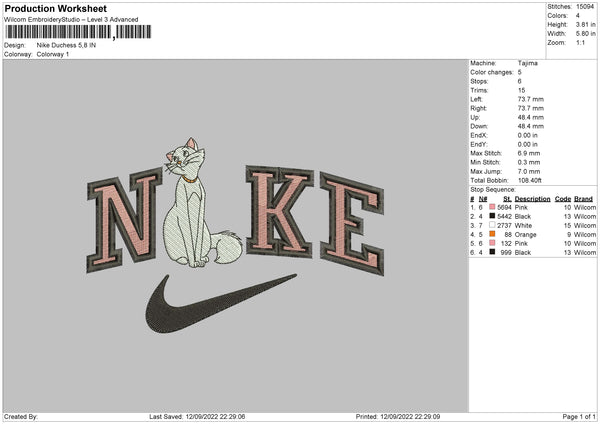This screenshot has height=424, width=600.
Task: Click the Page 1 of 1 indicator
Action: tap(579, 416)
